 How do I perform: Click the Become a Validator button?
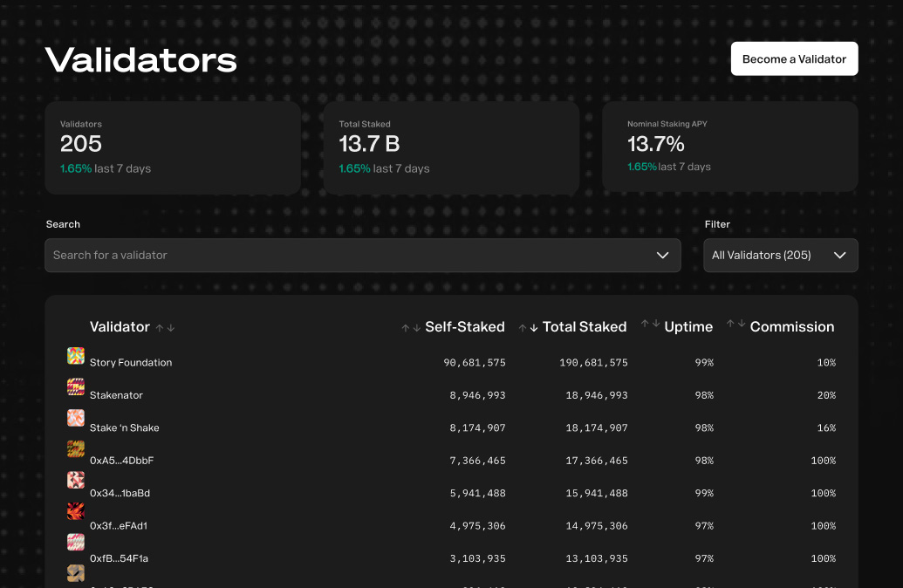(x=794, y=59)
